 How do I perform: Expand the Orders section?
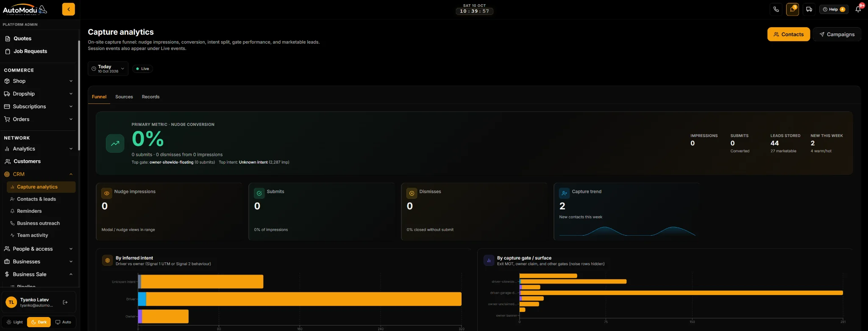tap(39, 119)
